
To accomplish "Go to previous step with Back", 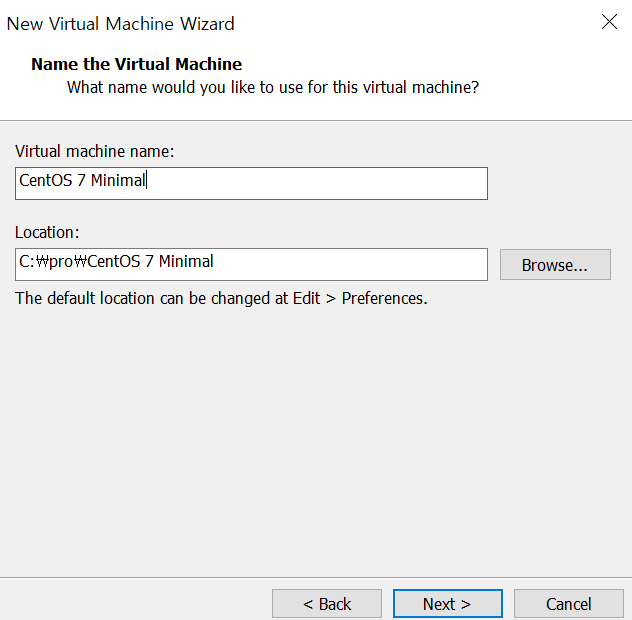I will (327, 604).
